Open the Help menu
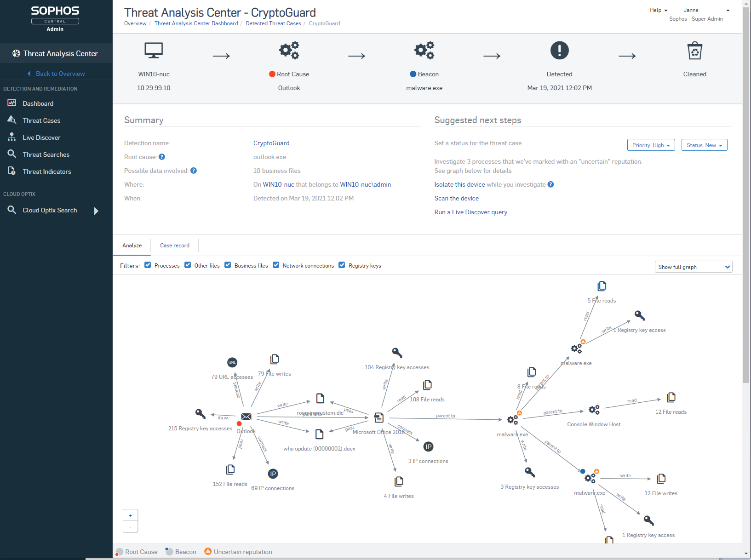 659,10
